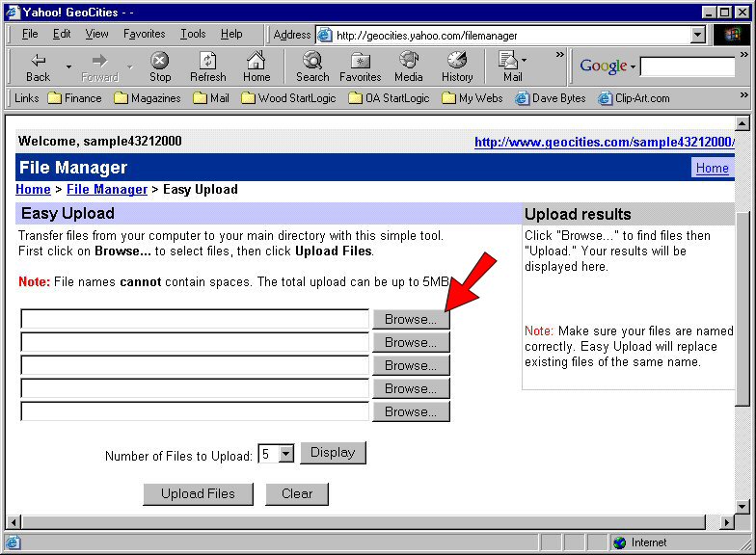Click the vertical scrollbar down arrow
756x555 pixels.
click(x=742, y=507)
